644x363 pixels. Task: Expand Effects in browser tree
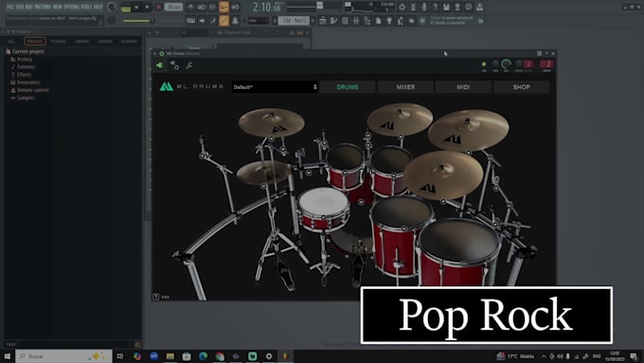(x=21, y=75)
